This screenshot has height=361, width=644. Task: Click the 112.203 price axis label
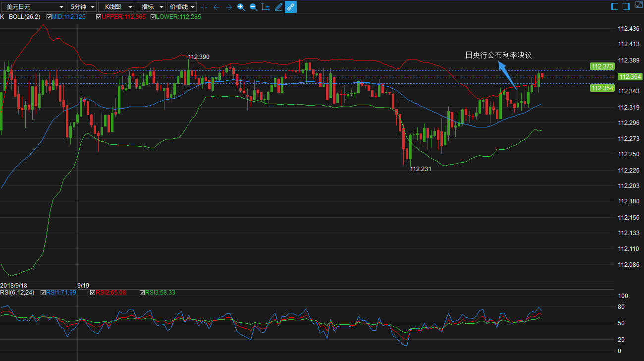(628, 186)
